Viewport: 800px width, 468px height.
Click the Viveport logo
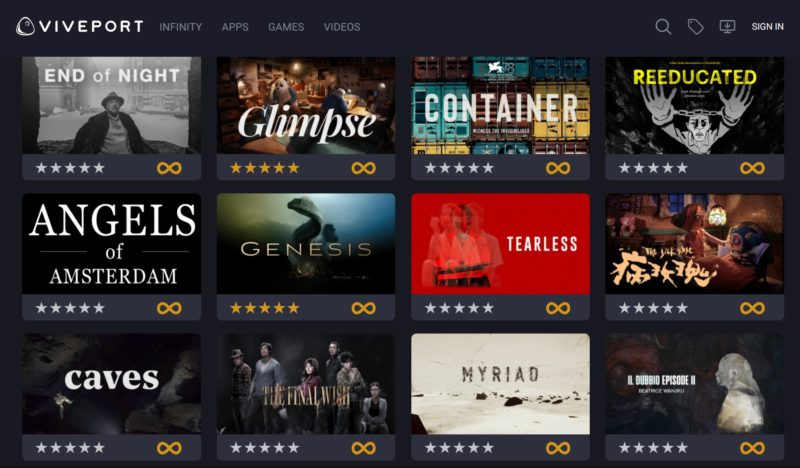click(x=80, y=26)
